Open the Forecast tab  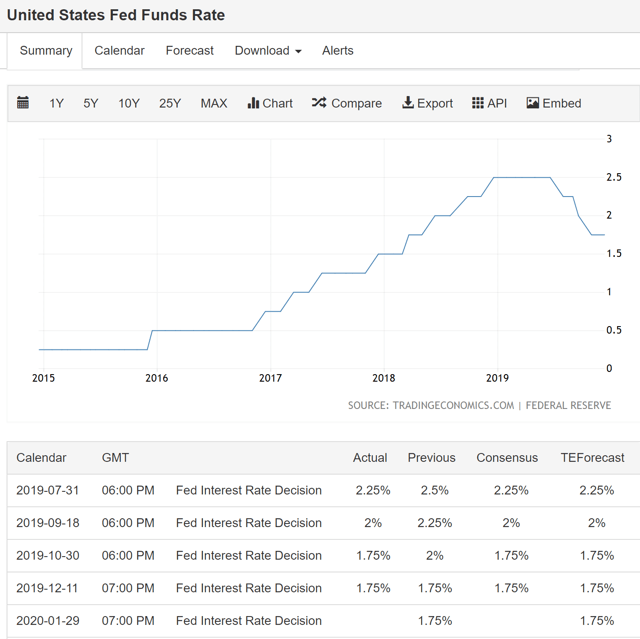(x=189, y=51)
